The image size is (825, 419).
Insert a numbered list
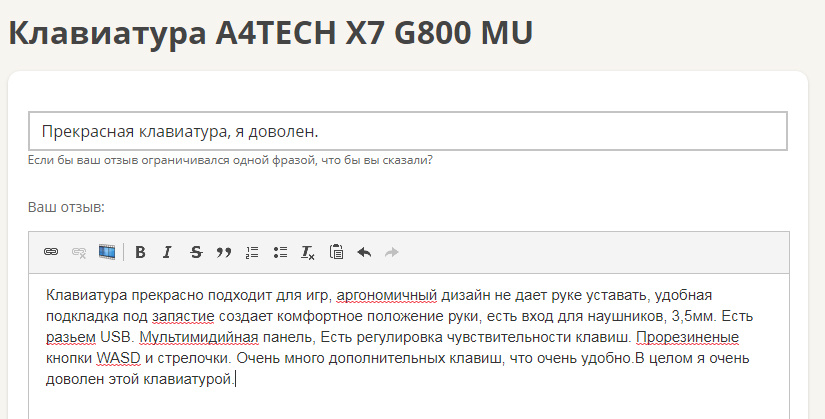tap(252, 252)
